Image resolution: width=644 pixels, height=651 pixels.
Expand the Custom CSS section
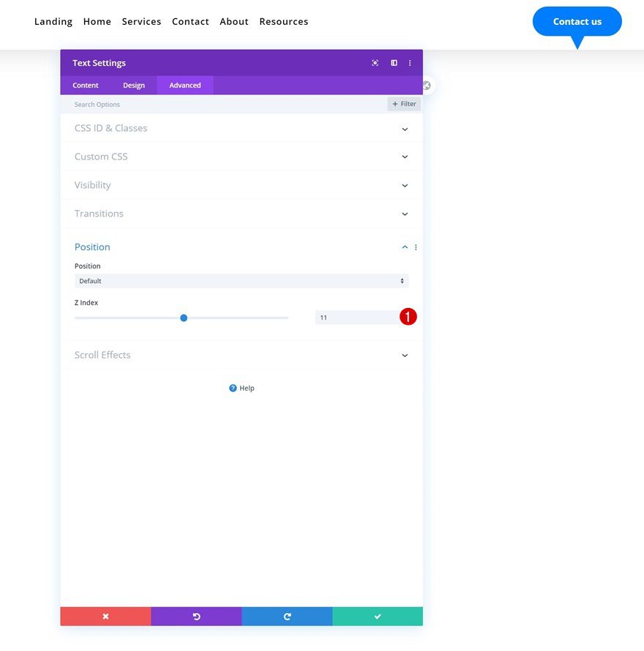[x=241, y=157]
